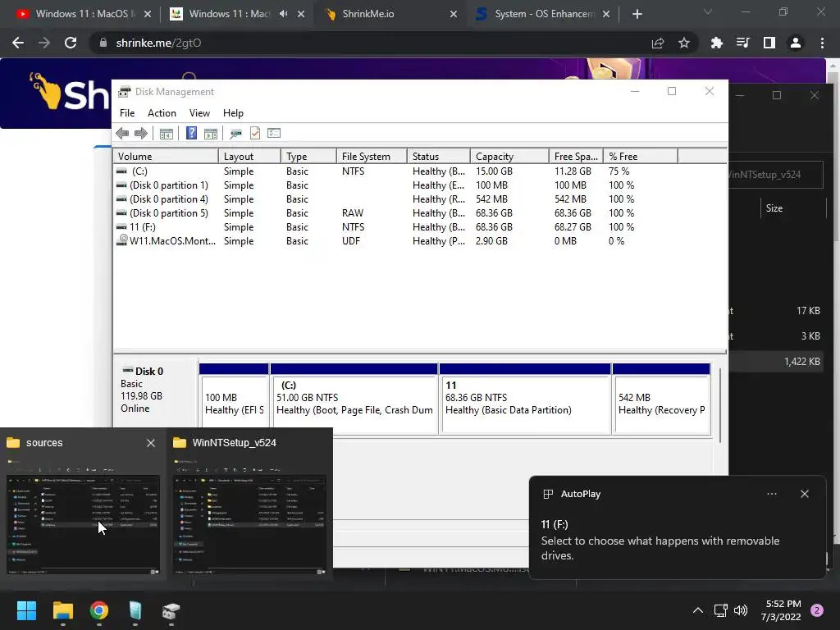Screen dimensions: 840x630
Task: Select the (C:) 51.00 GB NTFS partition block
Action: pyautogui.click(x=354, y=399)
